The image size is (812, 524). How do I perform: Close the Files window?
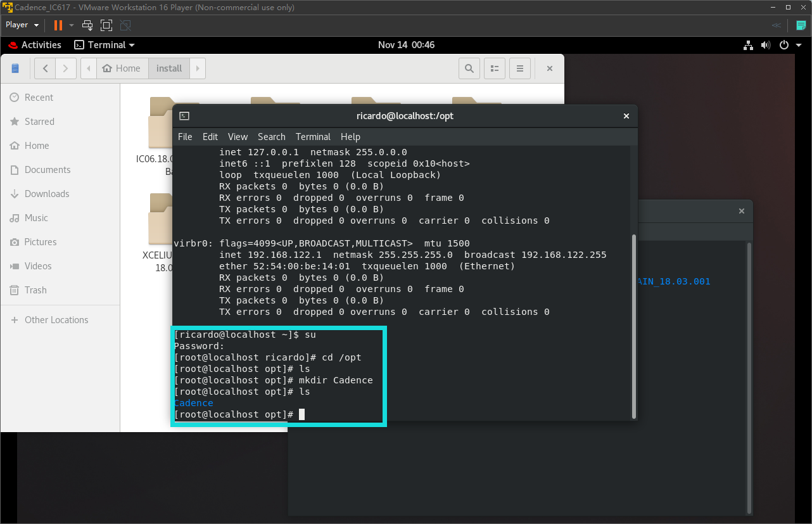click(x=550, y=68)
